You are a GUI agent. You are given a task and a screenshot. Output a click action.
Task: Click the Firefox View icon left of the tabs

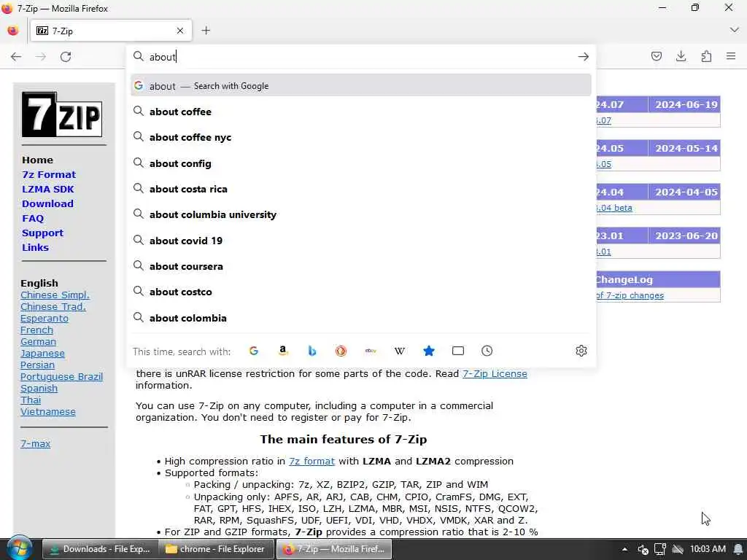(x=13, y=31)
